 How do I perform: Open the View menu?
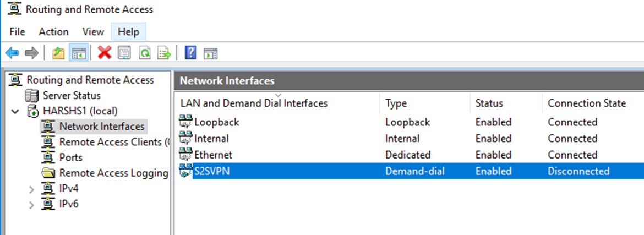coord(93,31)
